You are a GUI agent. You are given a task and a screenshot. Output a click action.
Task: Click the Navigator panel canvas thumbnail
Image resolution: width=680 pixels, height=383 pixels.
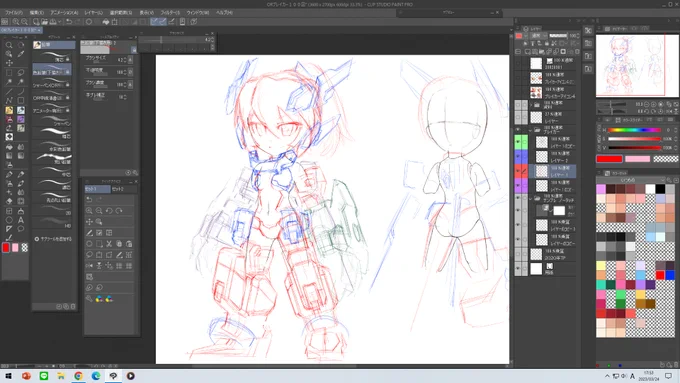click(x=637, y=66)
